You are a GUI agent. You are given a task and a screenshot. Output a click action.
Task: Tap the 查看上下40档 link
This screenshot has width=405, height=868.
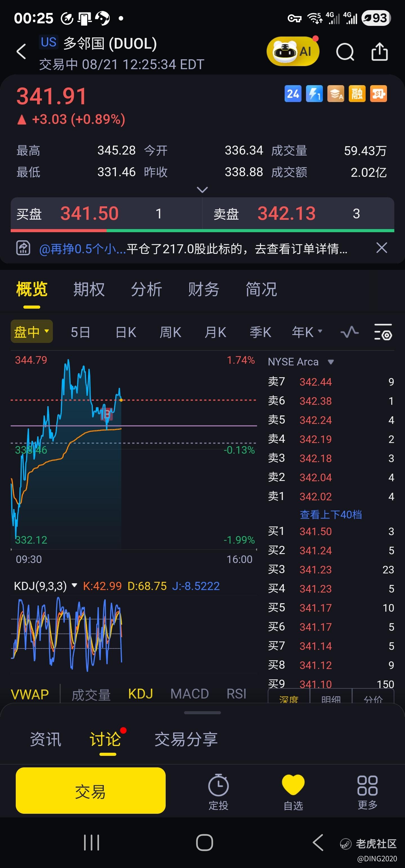pyautogui.click(x=331, y=515)
